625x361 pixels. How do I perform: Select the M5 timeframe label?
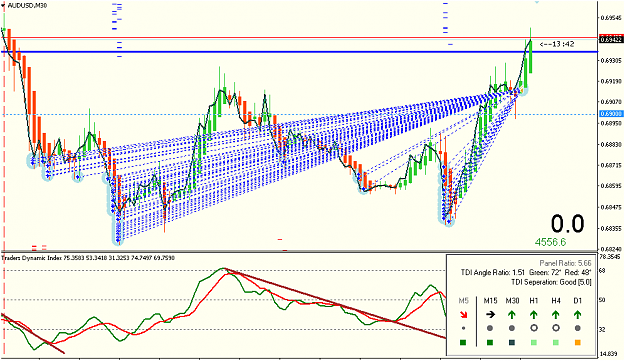[x=464, y=301]
